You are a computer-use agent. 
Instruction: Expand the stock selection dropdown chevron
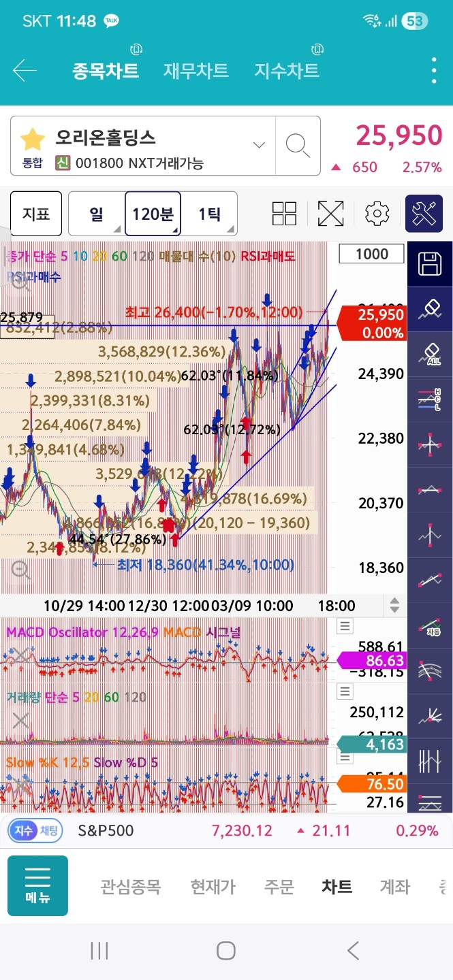(x=259, y=145)
